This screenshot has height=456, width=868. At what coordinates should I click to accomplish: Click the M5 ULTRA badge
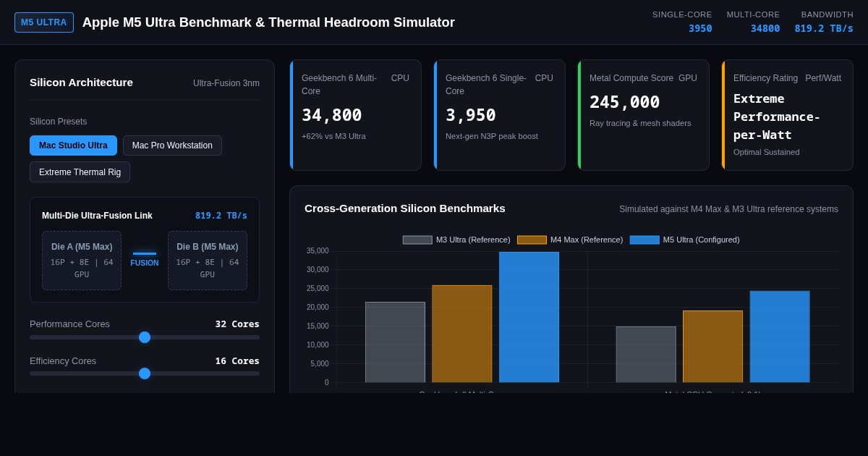[44, 22]
